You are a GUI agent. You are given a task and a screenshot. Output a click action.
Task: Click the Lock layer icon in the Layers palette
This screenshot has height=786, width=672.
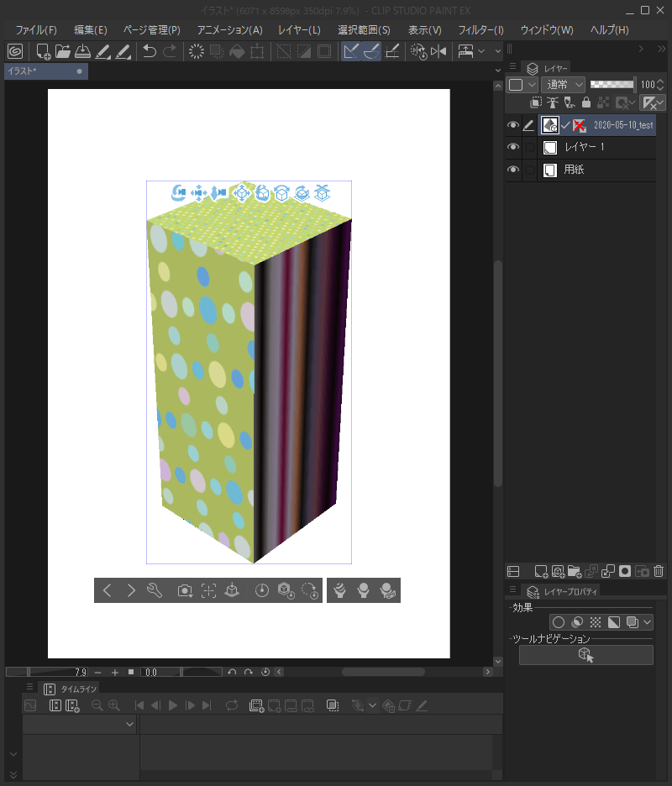click(x=587, y=102)
